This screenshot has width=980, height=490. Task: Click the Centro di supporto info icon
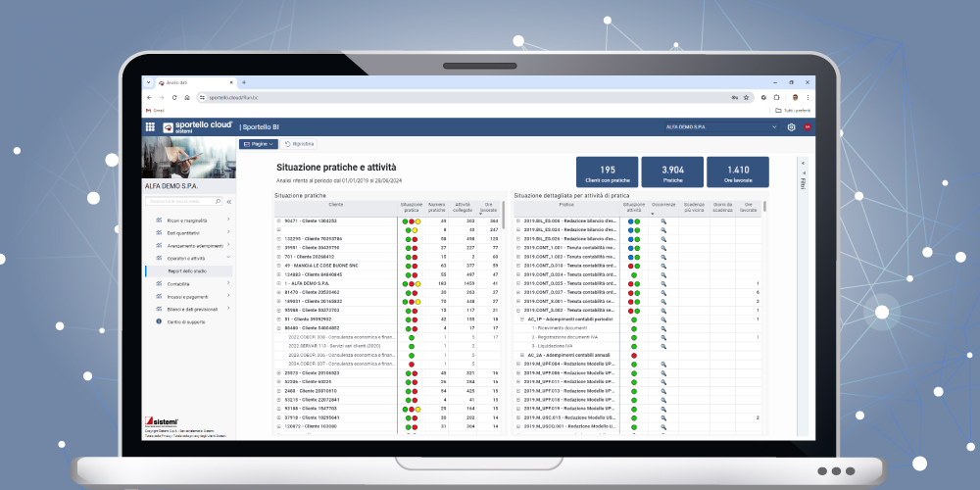(158, 321)
